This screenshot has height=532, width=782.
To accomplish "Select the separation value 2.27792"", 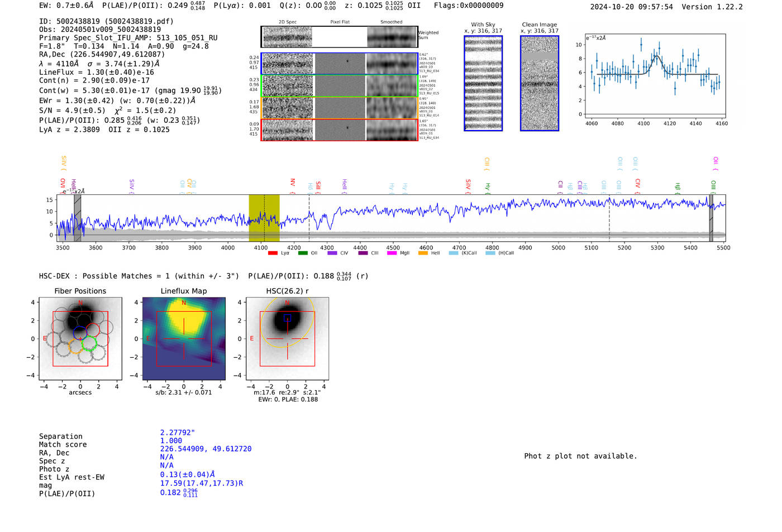I will [178, 433].
